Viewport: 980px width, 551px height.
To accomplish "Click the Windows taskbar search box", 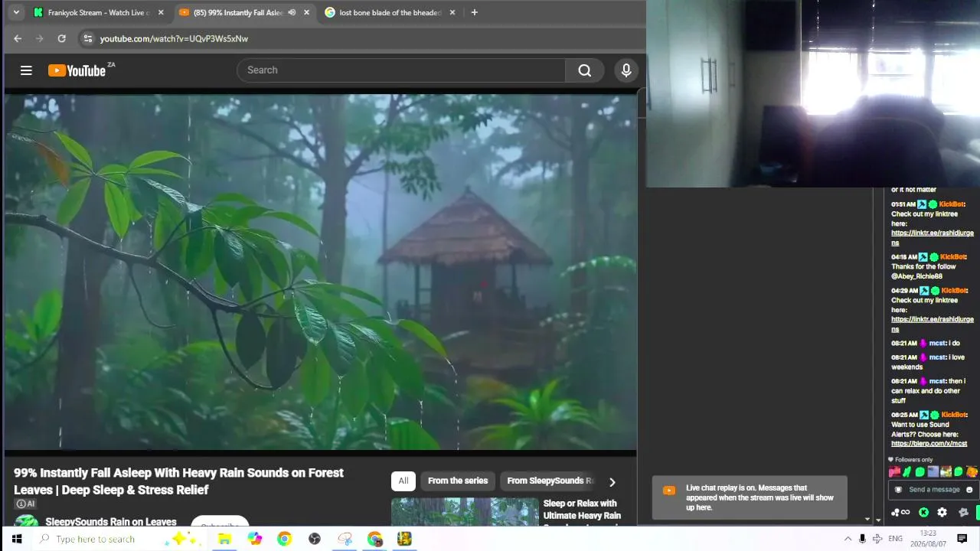I will tap(119, 539).
